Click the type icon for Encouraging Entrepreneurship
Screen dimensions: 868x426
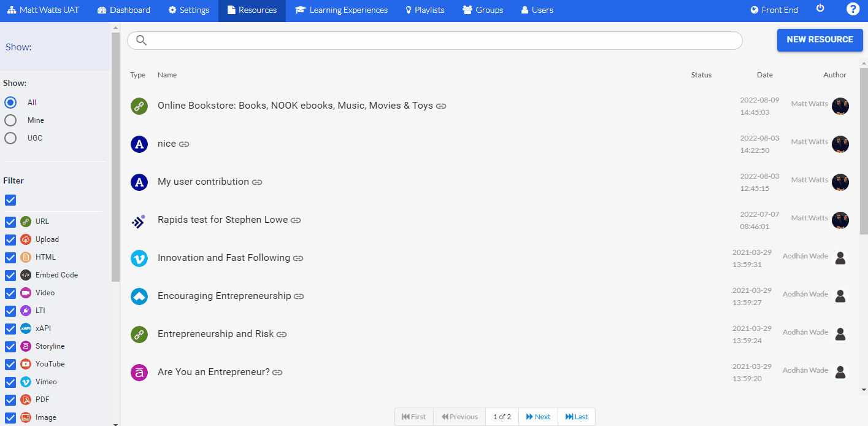click(139, 296)
